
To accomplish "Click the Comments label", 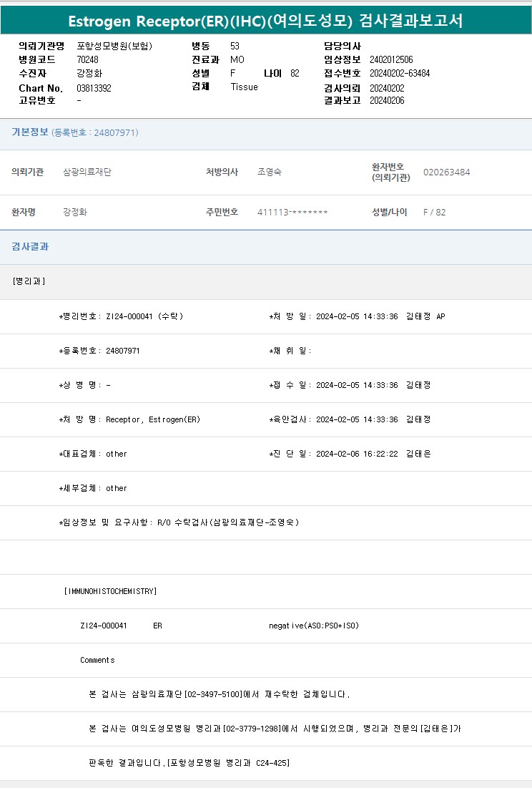I will coord(97,660).
